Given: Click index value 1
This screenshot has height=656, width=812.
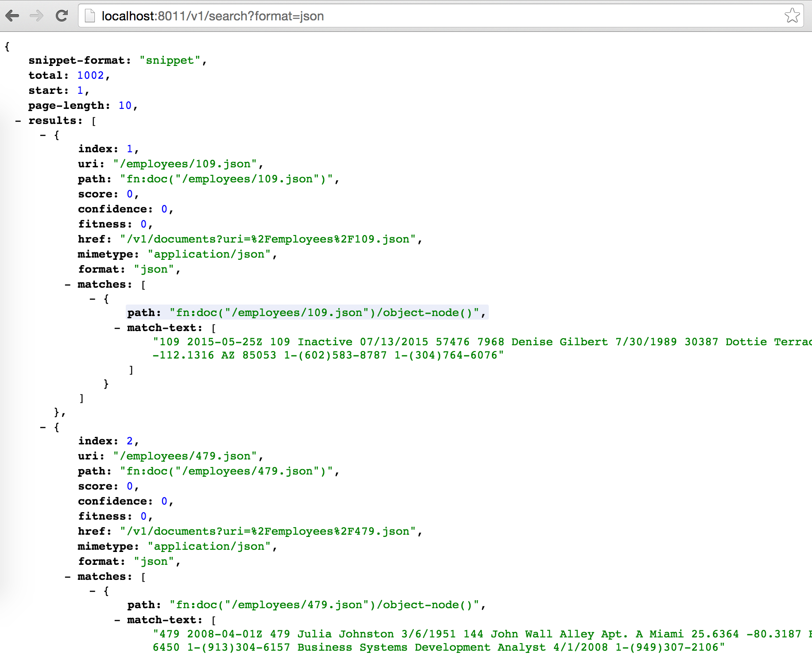Looking at the screenshot, I should point(130,149).
